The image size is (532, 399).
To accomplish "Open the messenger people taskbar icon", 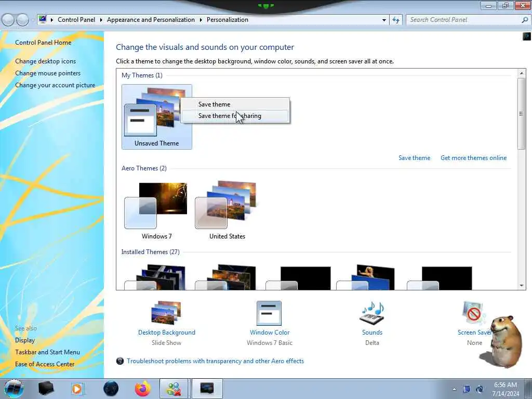I will pos(174,389).
